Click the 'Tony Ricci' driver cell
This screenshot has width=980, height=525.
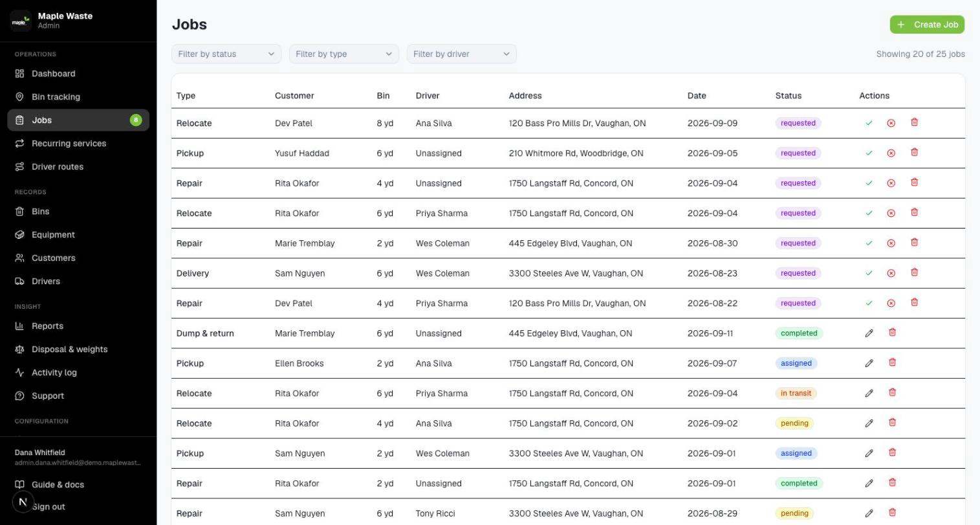tap(435, 513)
